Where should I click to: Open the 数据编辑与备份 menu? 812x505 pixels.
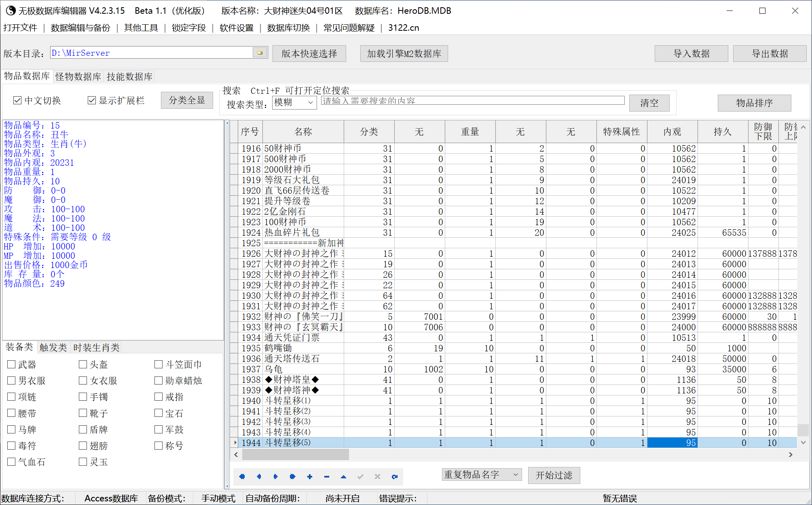pos(80,28)
